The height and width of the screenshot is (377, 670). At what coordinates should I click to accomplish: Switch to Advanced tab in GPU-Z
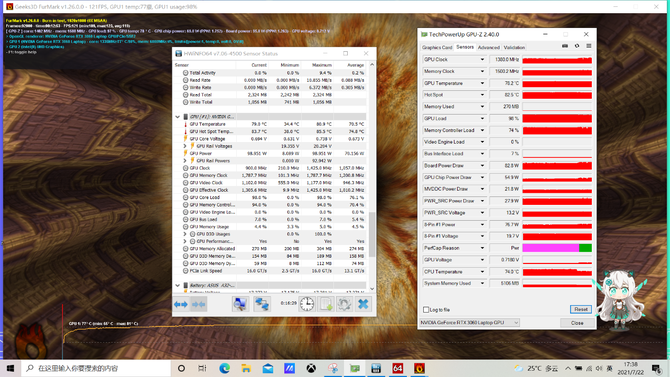pyautogui.click(x=488, y=47)
